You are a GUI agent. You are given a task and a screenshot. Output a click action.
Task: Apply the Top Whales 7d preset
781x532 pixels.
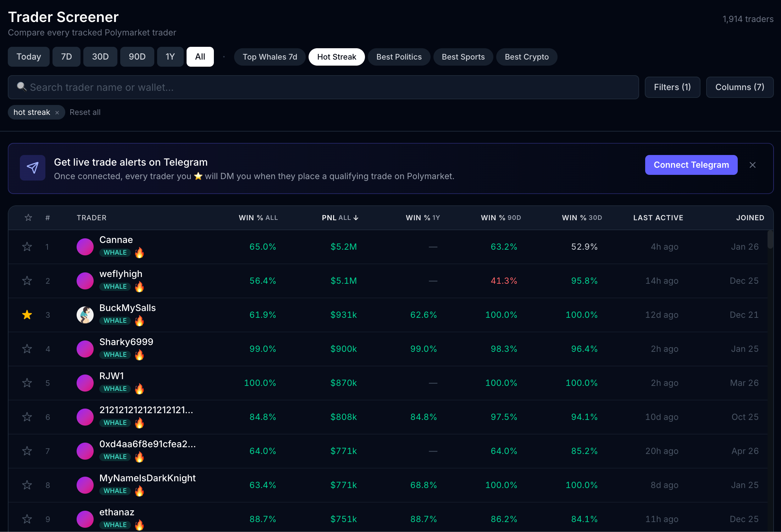270,57
